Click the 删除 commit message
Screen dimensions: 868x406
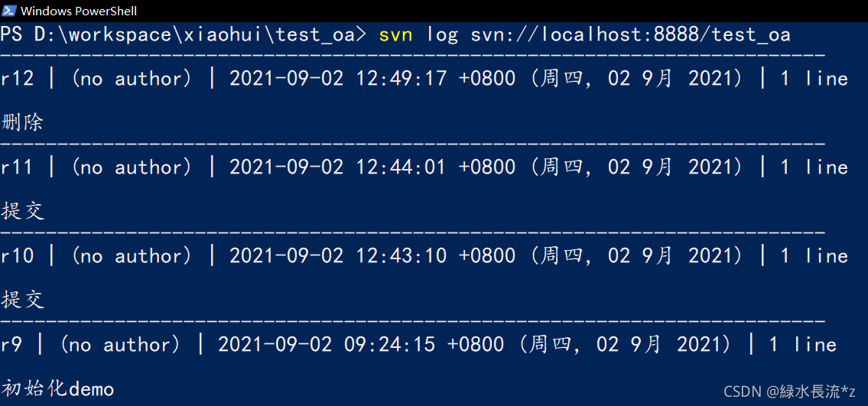(23, 123)
